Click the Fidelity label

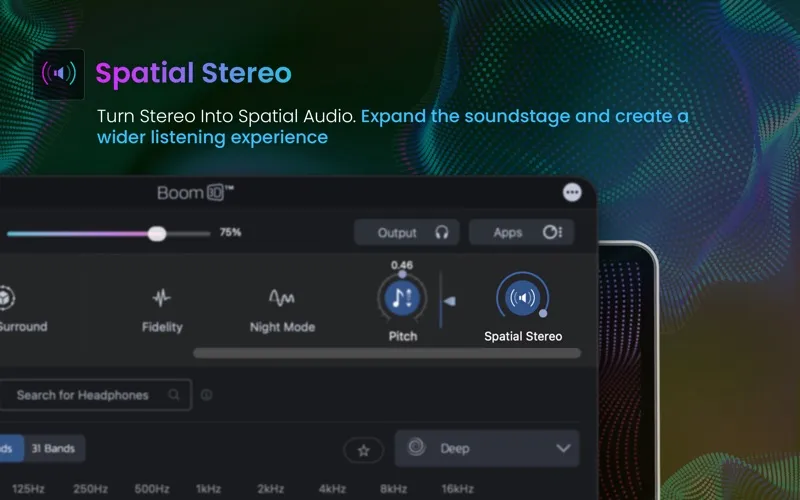pyautogui.click(x=162, y=327)
